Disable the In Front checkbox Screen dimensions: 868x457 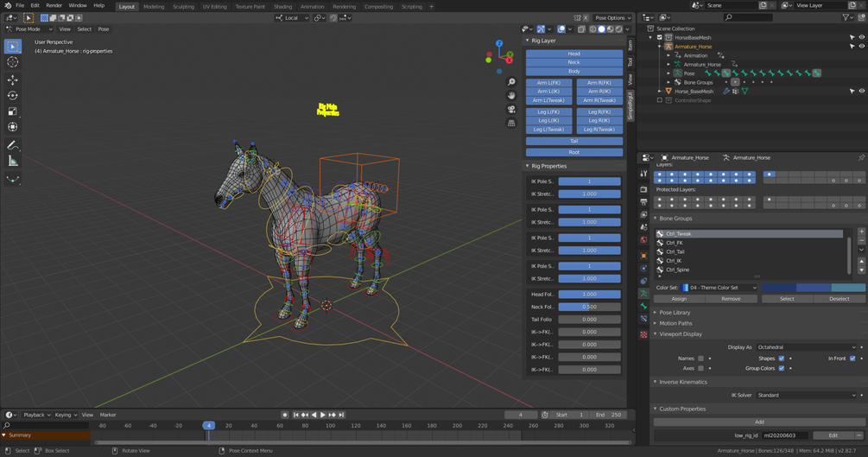pos(852,359)
